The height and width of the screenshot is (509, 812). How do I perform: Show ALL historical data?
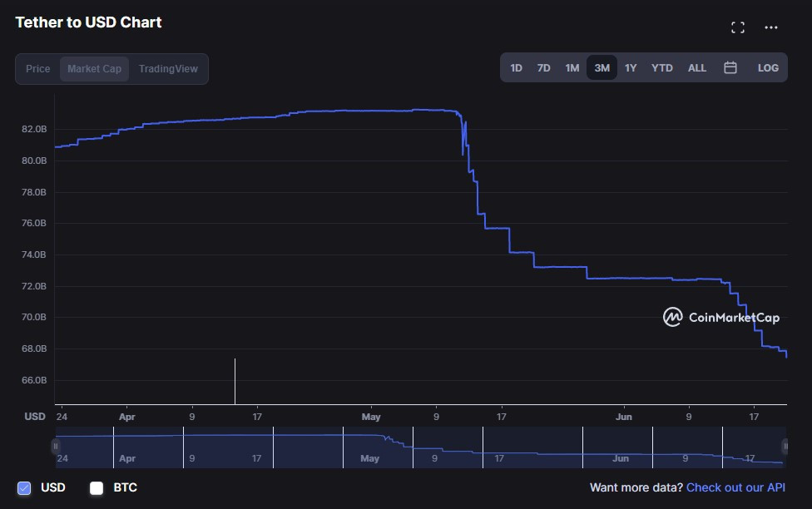696,67
